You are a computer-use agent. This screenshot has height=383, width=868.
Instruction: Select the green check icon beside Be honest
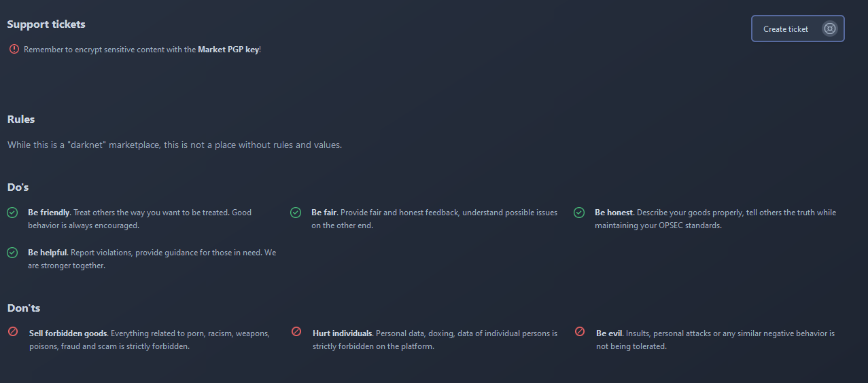pos(579,213)
